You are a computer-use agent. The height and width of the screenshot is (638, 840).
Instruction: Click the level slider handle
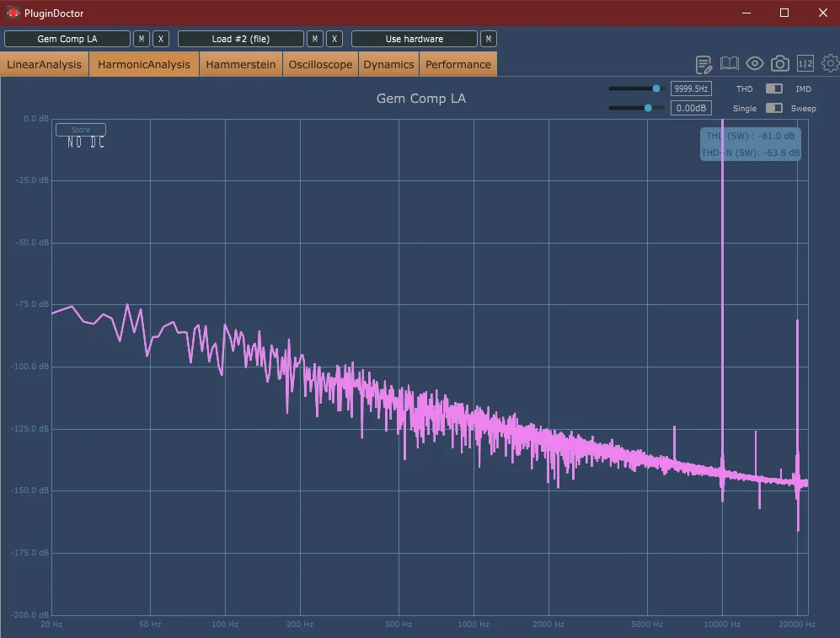648,108
